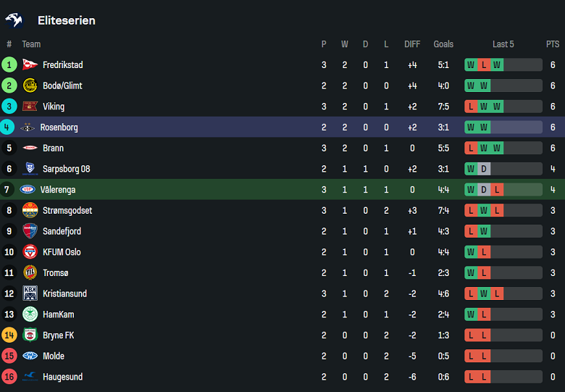Open the Vålerenga team page
Viewport: 565px width, 392px height.
tap(59, 190)
